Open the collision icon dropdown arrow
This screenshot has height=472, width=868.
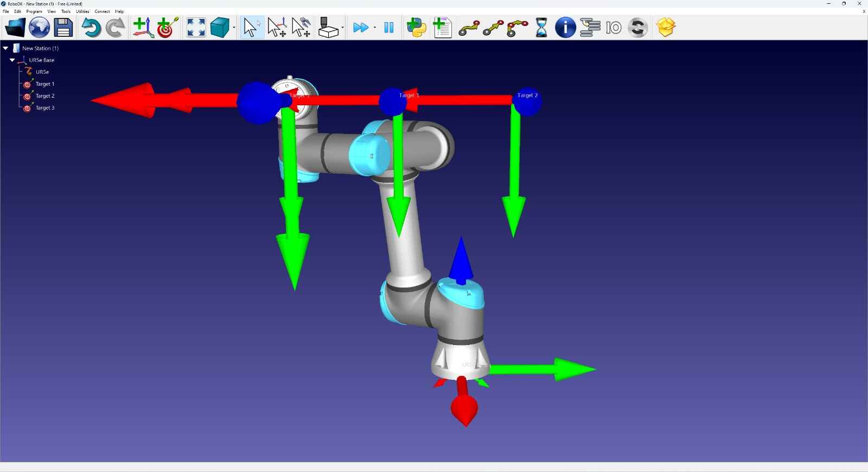pos(343,28)
